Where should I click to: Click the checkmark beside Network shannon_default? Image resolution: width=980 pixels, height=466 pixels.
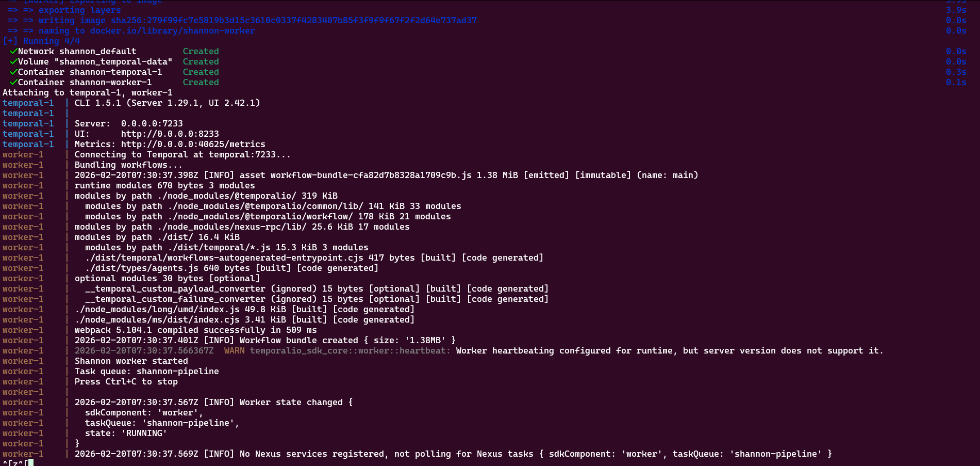(x=13, y=51)
